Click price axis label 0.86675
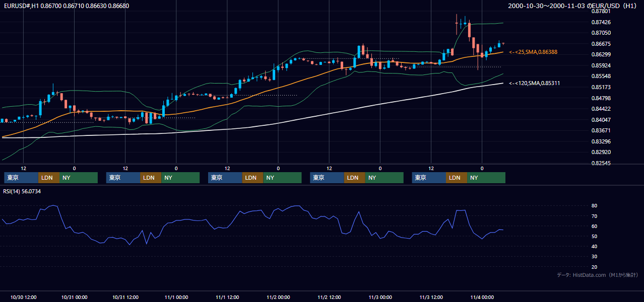This screenshot has height=302, width=644. 601,44
